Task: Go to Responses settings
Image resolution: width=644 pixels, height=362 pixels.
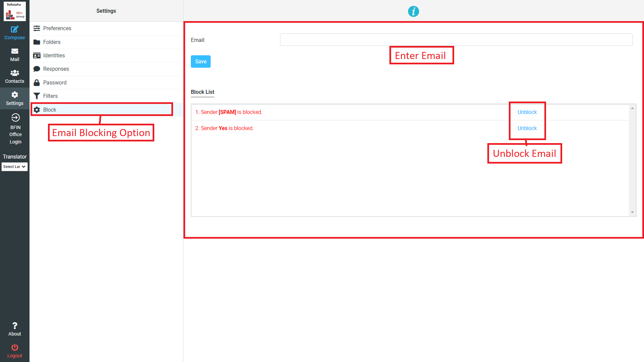Action: [56, 69]
